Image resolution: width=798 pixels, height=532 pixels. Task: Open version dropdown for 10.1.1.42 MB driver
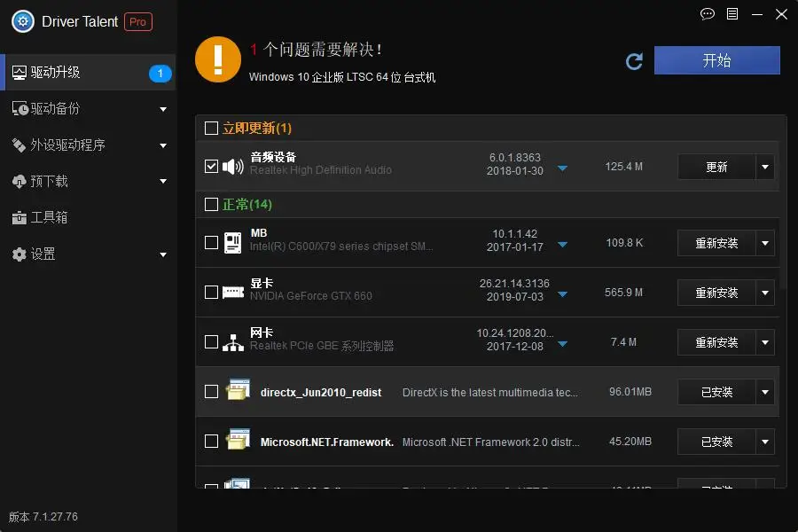click(x=562, y=245)
